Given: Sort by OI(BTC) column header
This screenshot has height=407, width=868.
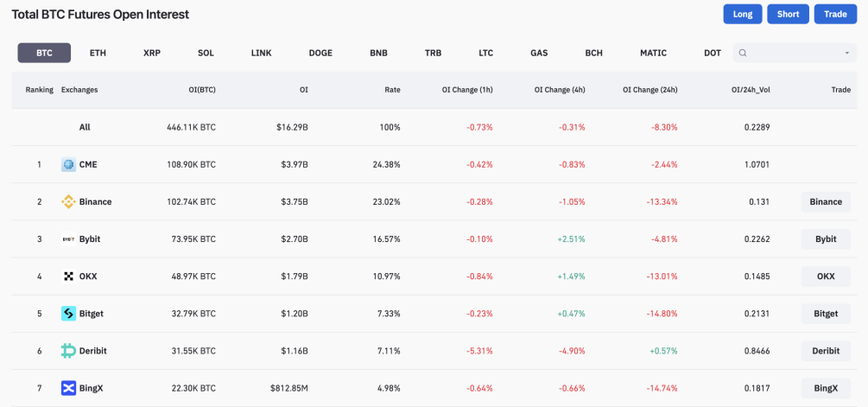Looking at the screenshot, I should coord(202,90).
